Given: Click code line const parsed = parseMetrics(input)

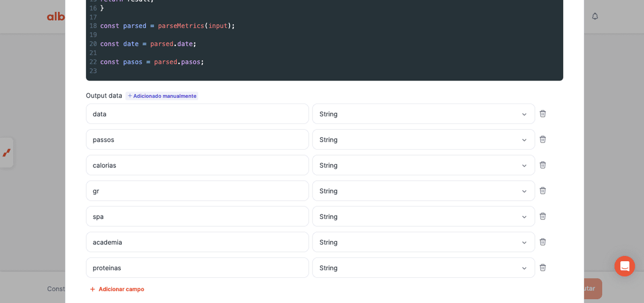Looking at the screenshot, I should [167, 26].
